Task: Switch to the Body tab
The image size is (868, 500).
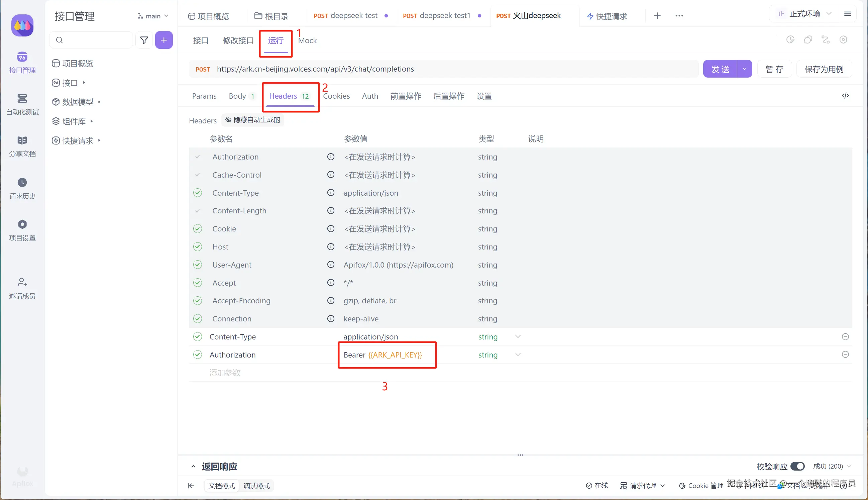Action: 237,96
